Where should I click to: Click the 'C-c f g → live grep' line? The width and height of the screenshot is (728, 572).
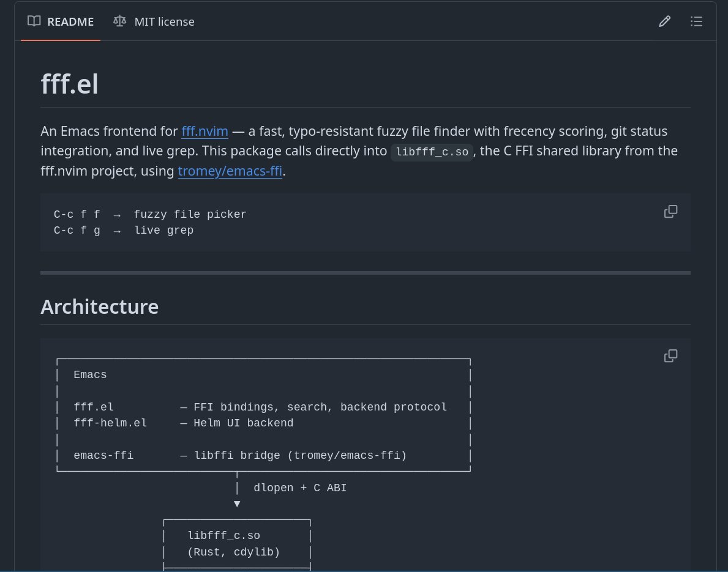pos(124,231)
